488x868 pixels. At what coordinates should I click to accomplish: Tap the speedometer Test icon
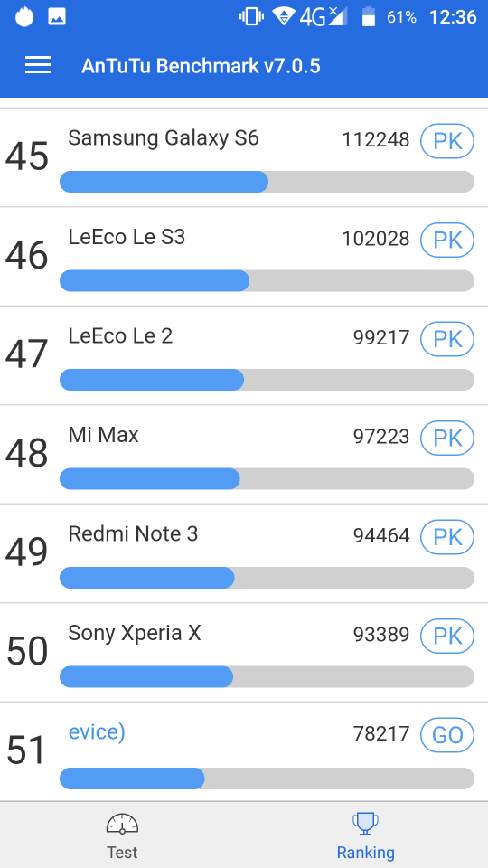pyautogui.click(x=122, y=823)
